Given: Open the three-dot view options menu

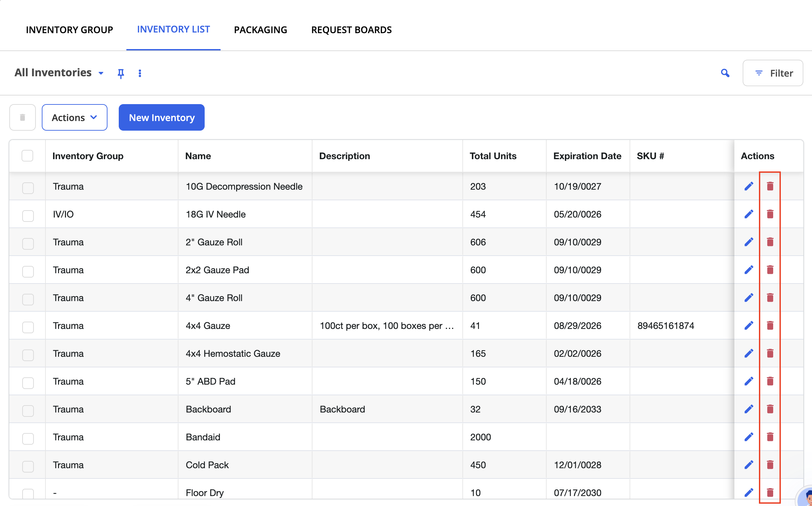Looking at the screenshot, I should coord(140,73).
